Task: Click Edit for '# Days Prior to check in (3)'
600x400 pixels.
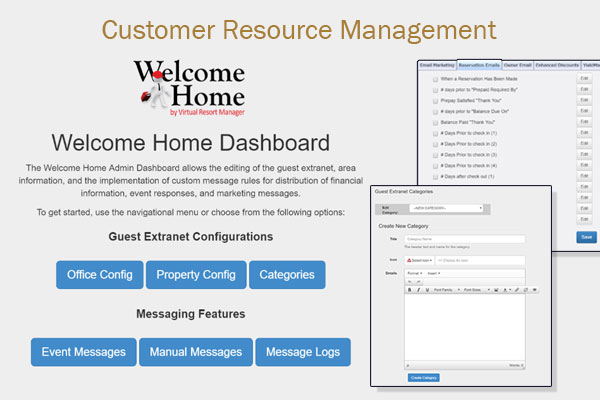Action: click(x=584, y=154)
